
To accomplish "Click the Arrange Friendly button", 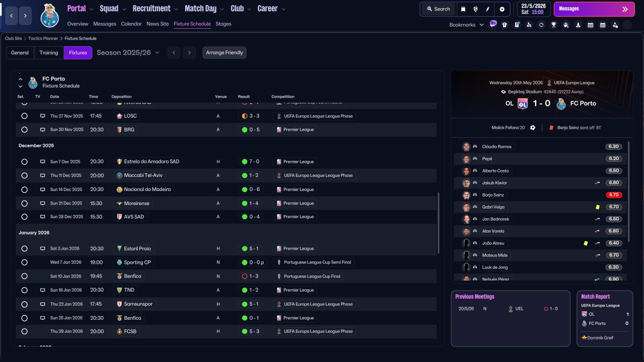I will click(224, 53).
